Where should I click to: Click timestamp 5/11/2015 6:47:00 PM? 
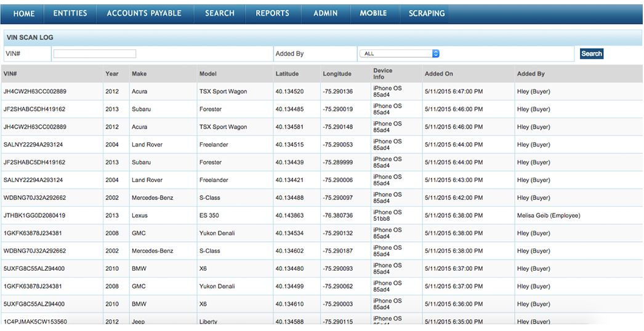coord(454,92)
